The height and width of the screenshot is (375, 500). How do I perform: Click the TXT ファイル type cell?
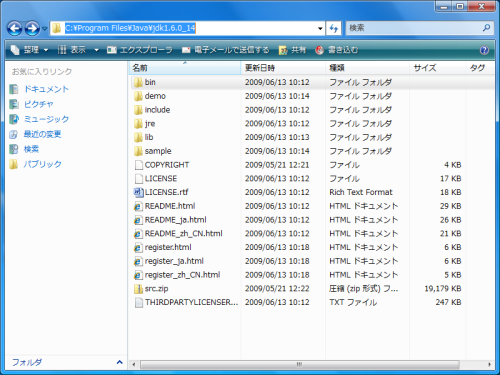coord(353,302)
